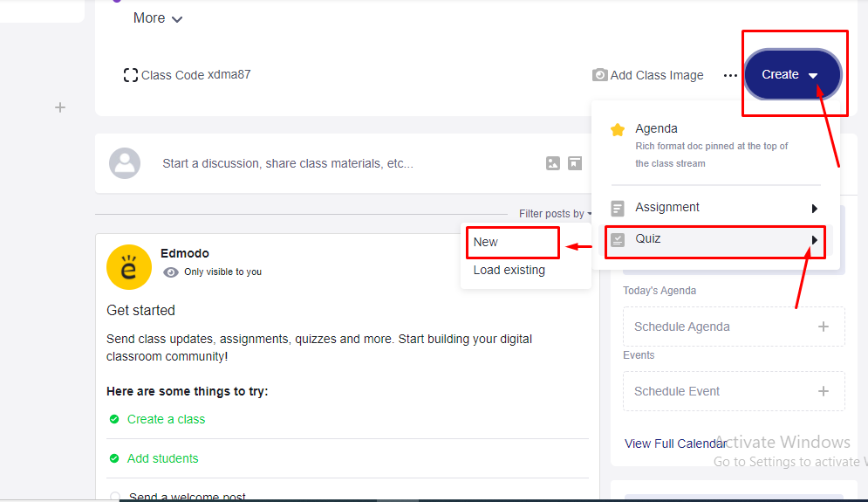Click the Edmodo logo avatar
Screen dimensions: 868x502
coord(129,266)
